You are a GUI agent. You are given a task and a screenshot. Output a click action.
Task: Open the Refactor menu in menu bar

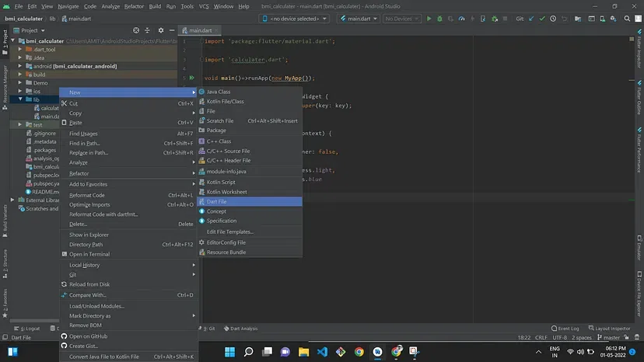pos(134,5)
